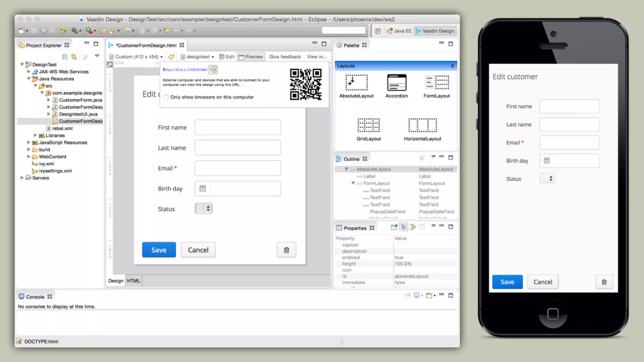Click the trash delete button in designer
Viewport: 644px width, 362px height.
point(286,250)
